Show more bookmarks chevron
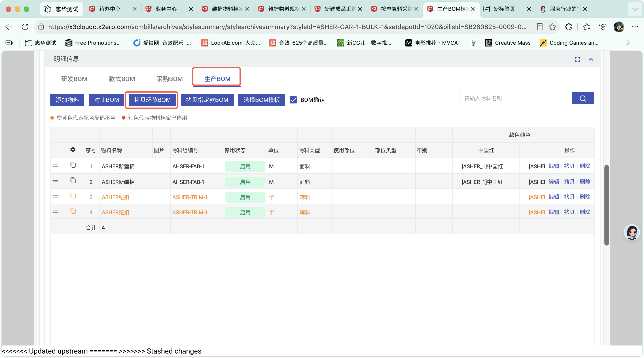644x358 pixels. [628, 43]
